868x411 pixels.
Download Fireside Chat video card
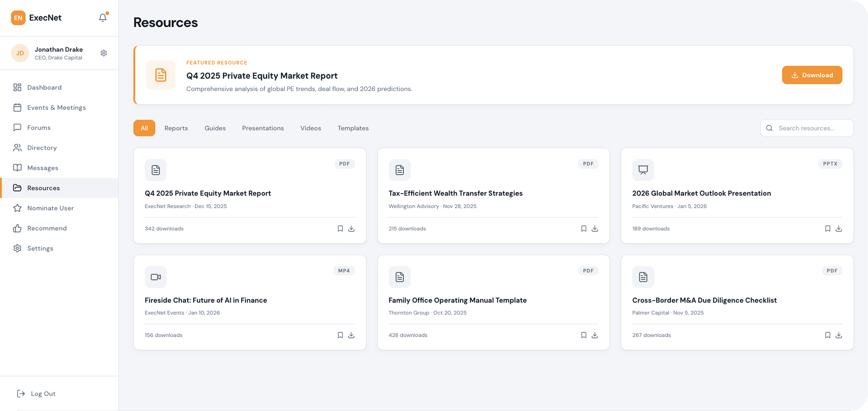click(351, 335)
